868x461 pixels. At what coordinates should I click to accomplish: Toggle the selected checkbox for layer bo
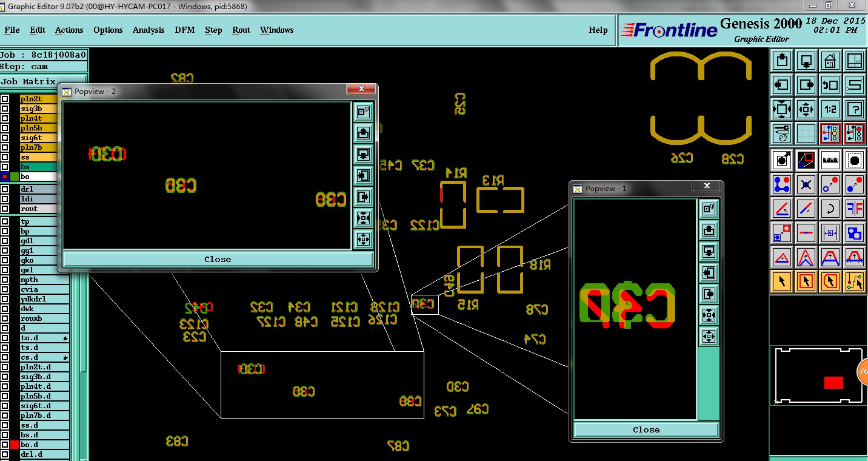tap(5, 177)
